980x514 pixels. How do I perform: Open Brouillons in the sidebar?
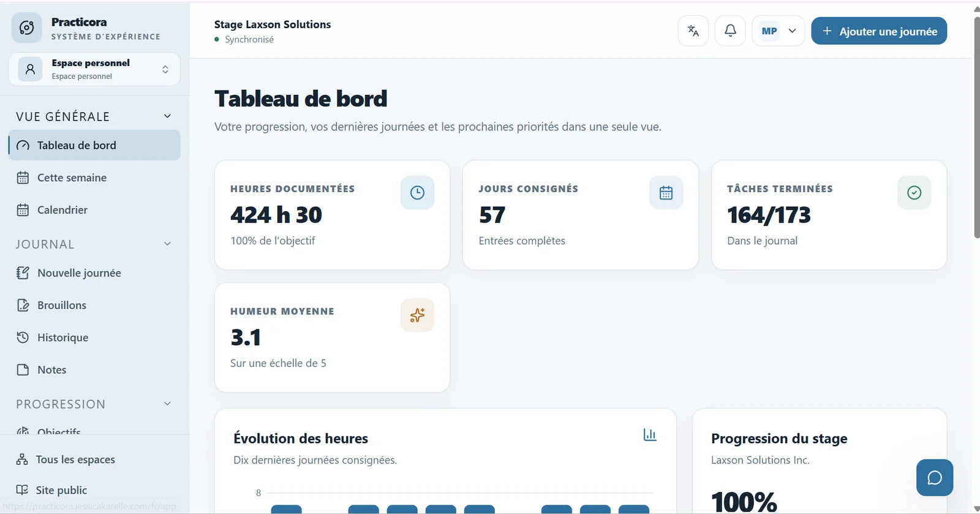[94, 305]
